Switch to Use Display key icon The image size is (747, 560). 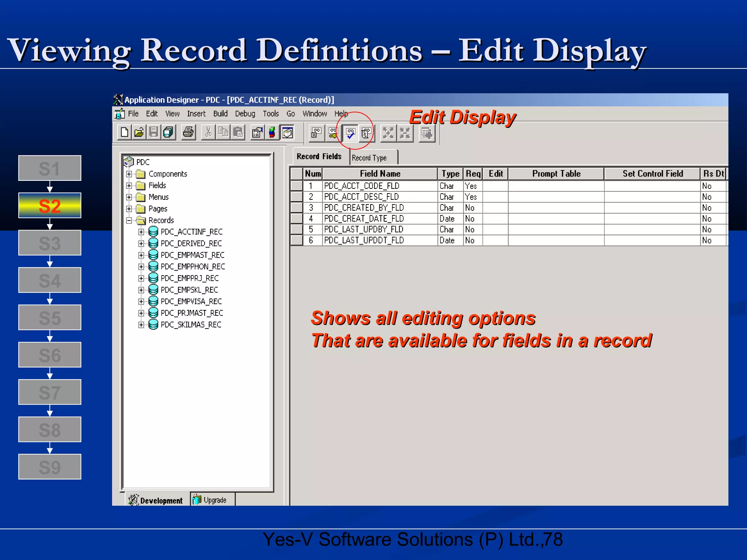(333, 133)
